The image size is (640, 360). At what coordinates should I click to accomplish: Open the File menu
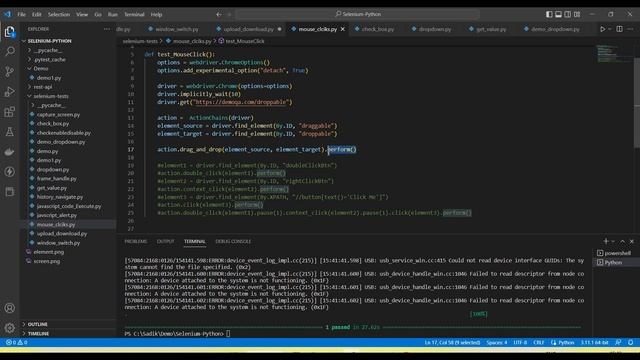(x=22, y=14)
